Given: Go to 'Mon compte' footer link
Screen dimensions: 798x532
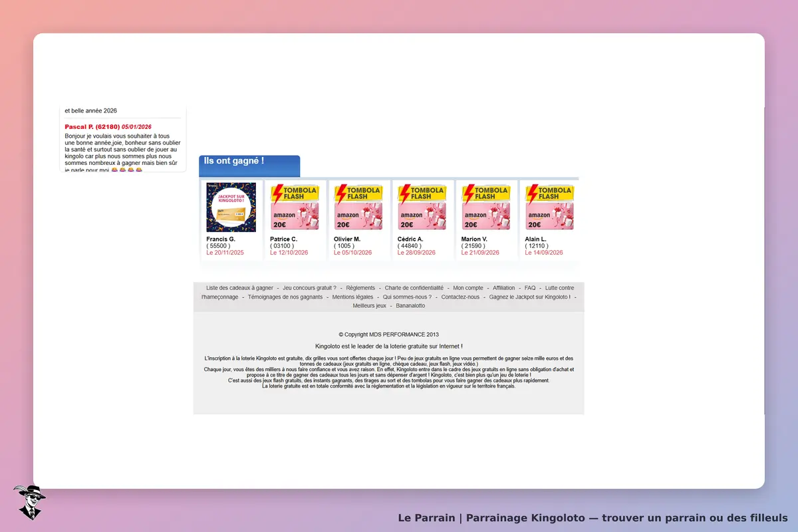Looking at the screenshot, I should pos(468,288).
